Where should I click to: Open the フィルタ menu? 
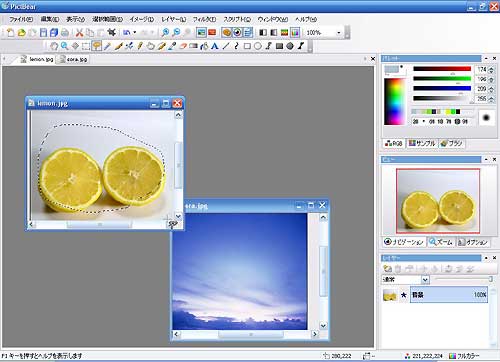point(204,19)
